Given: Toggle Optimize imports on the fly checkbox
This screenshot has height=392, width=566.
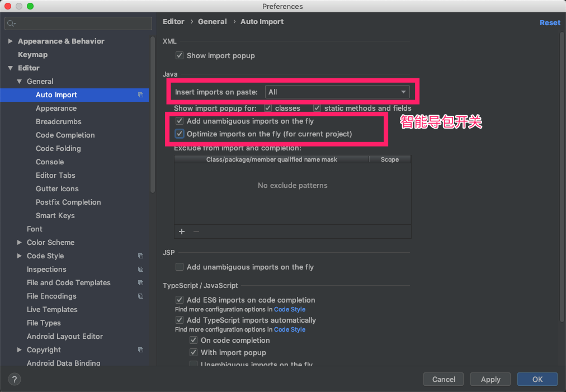Looking at the screenshot, I should [180, 134].
